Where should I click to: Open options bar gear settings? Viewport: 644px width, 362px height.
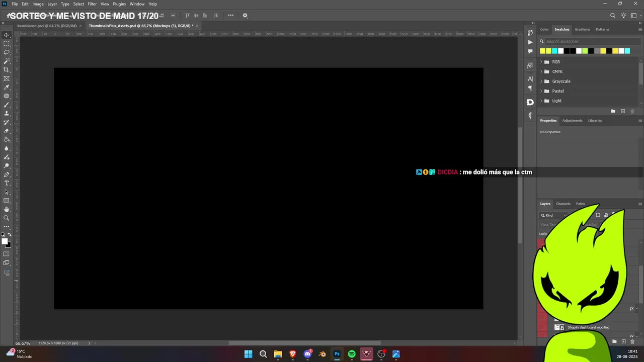245,16
